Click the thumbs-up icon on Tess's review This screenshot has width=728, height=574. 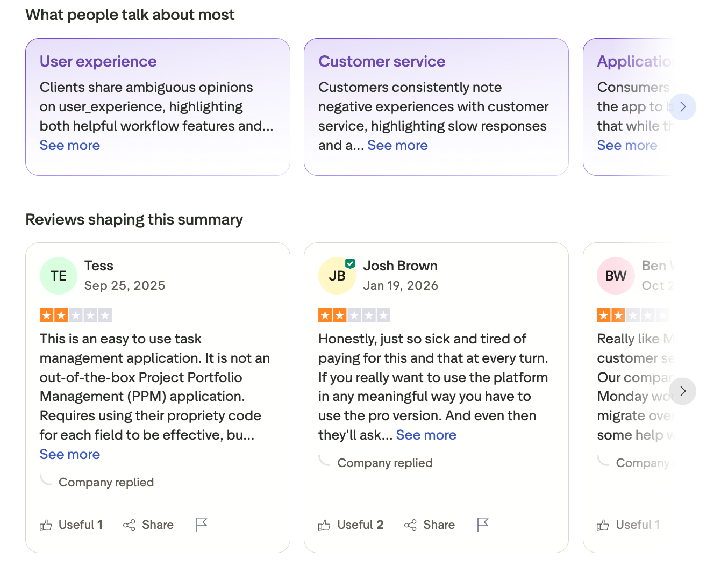pos(46,525)
